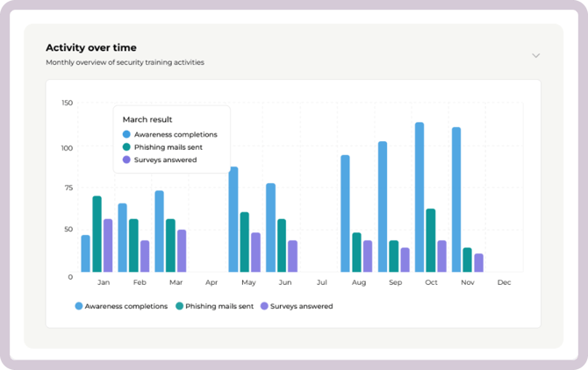The height and width of the screenshot is (370, 588).
Task: Click the March result tooltip title
Action: pyautogui.click(x=147, y=119)
